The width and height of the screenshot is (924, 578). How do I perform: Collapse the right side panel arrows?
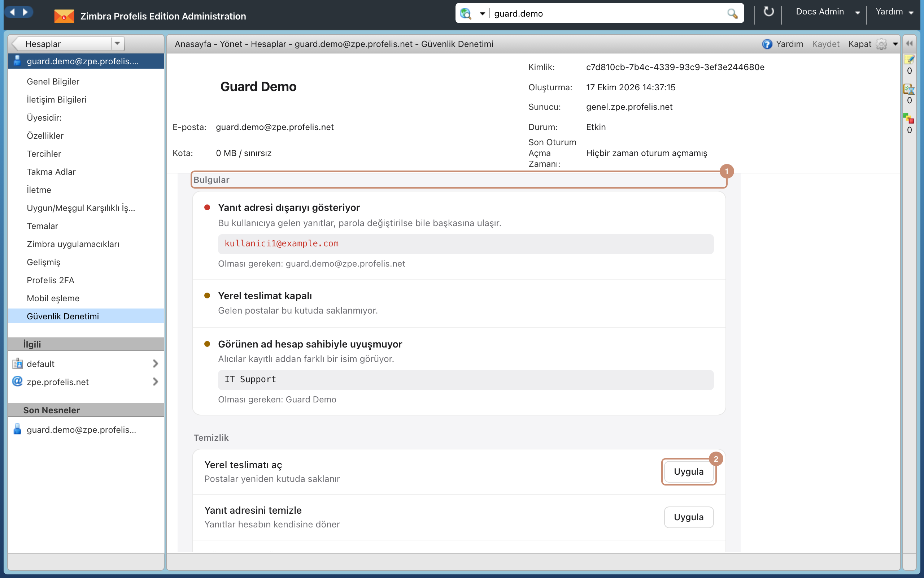pos(910,43)
